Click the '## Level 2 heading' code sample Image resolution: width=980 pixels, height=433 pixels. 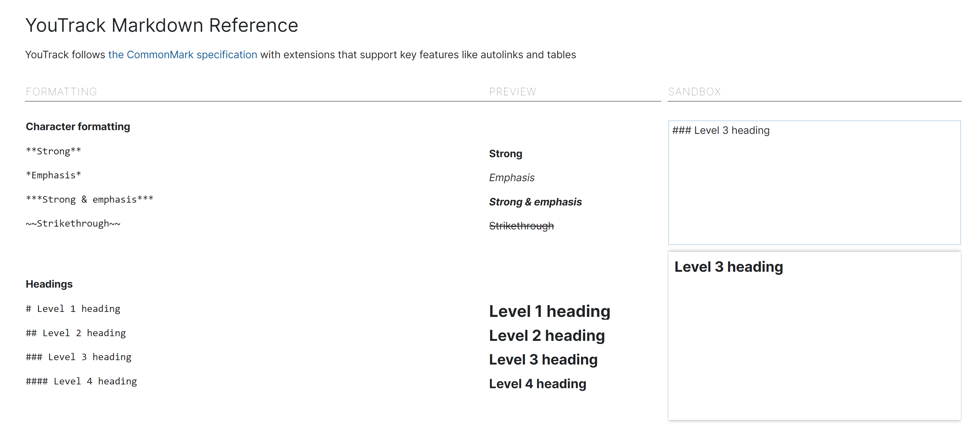coord(76,333)
